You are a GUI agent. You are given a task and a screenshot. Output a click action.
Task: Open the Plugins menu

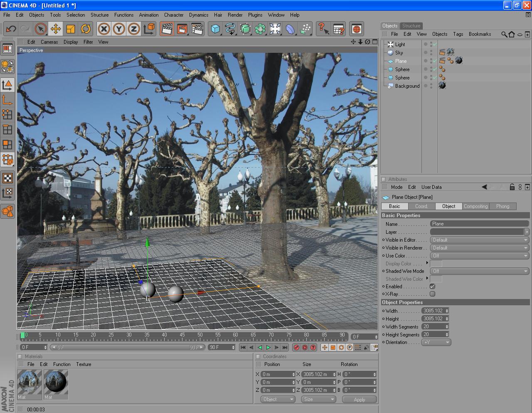(255, 15)
